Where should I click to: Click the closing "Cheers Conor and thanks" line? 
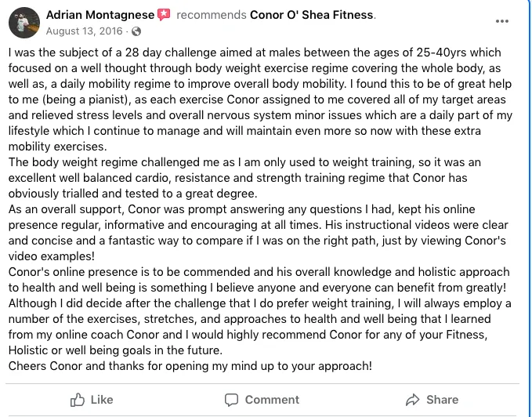pos(190,366)
